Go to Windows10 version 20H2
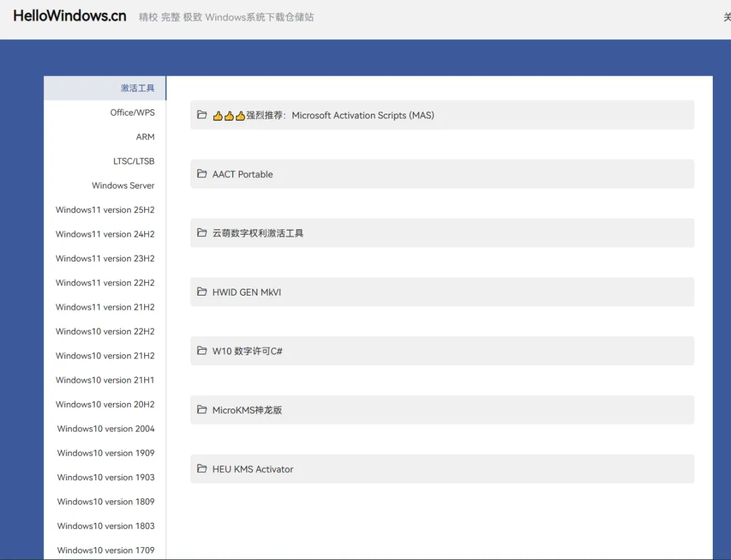Image resolution: width=731 pixels, height=560 pixels. (x=105, y=404)
